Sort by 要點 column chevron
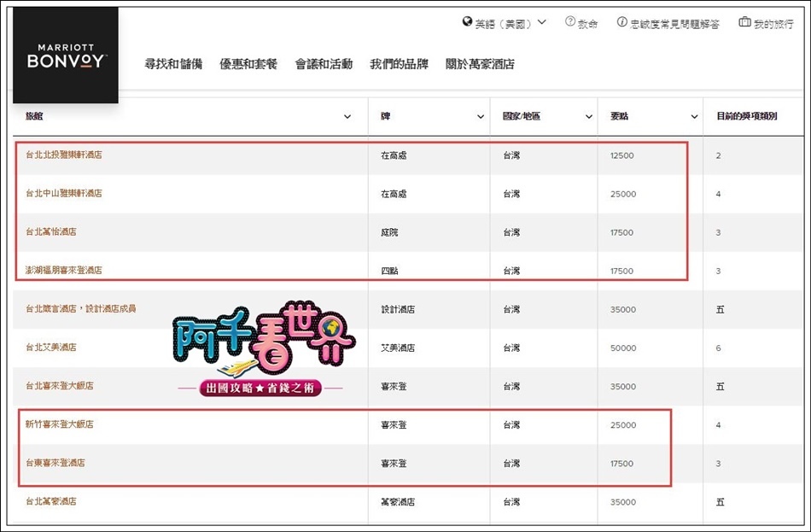 tap(694, 116)
